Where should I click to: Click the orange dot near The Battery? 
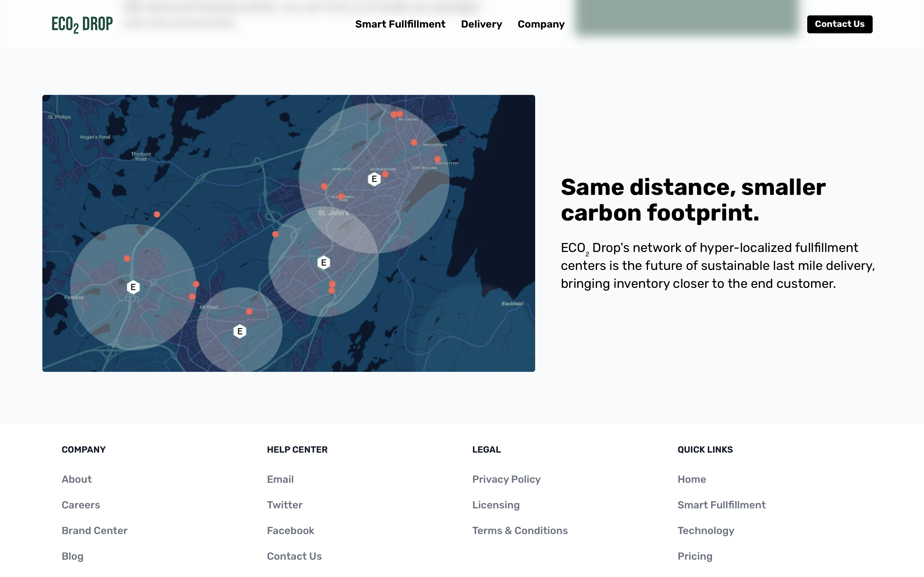tap(437, 159)
